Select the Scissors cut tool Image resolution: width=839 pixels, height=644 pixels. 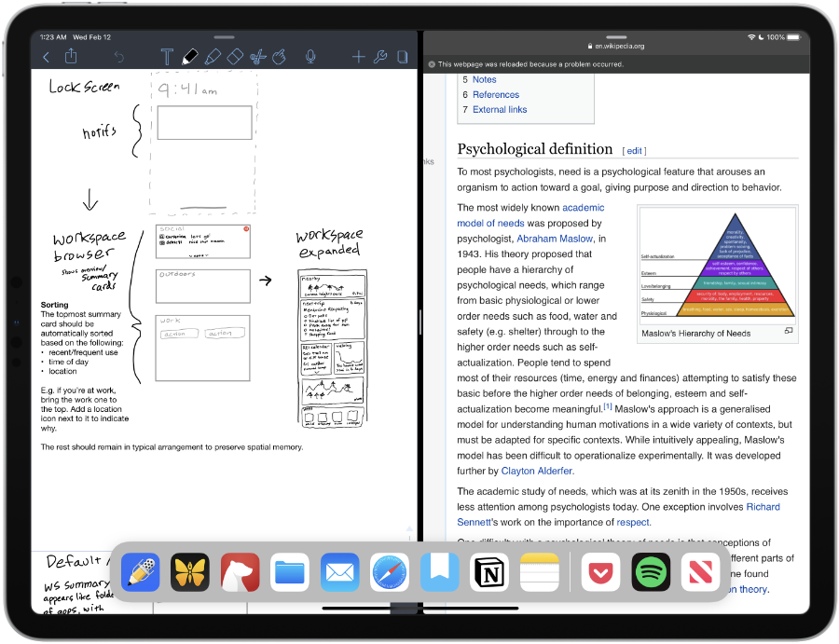tap(258, 57)
